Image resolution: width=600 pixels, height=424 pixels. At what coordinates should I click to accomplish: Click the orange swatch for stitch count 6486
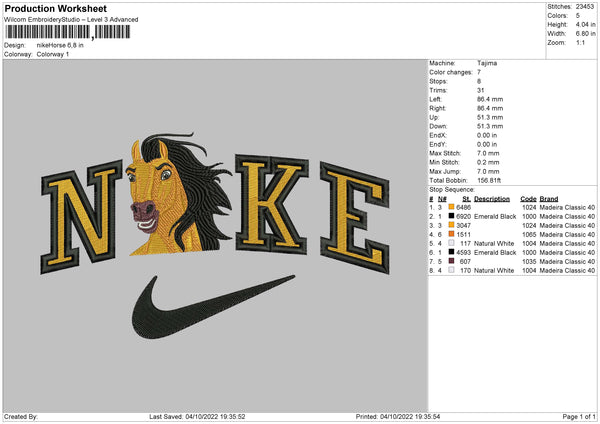point(451,207)
